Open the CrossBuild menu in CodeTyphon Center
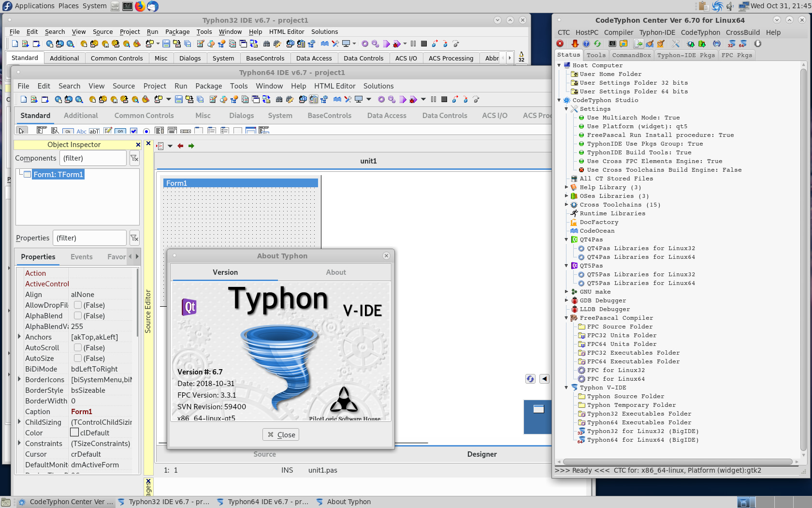This screenshot has width=812, height=508. [x=742, y=32]
